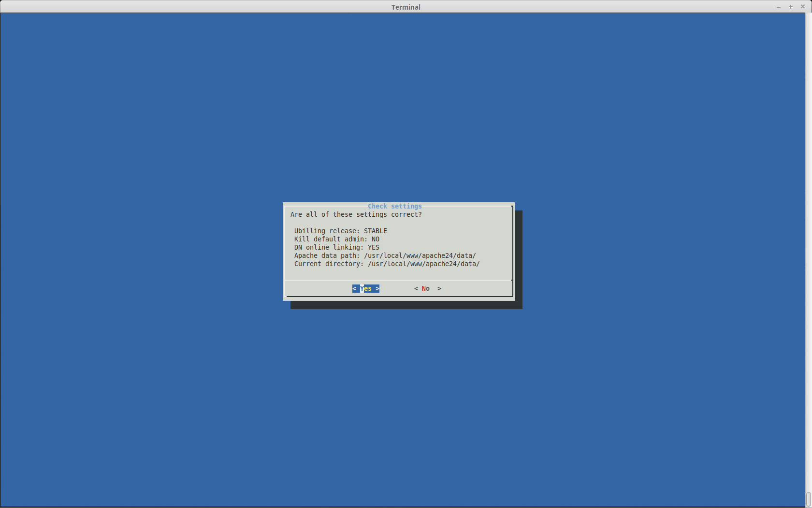The height and width of the screenshot is (508, 812).
Task: Click the 'Apache data path' line
Action: tap(385, 255)
